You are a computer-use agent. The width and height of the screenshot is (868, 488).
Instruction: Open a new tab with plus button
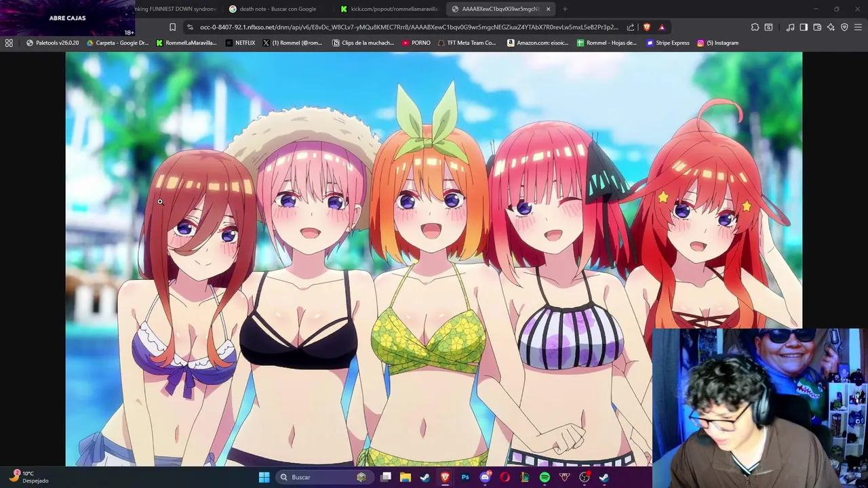(x=565, y=9)
